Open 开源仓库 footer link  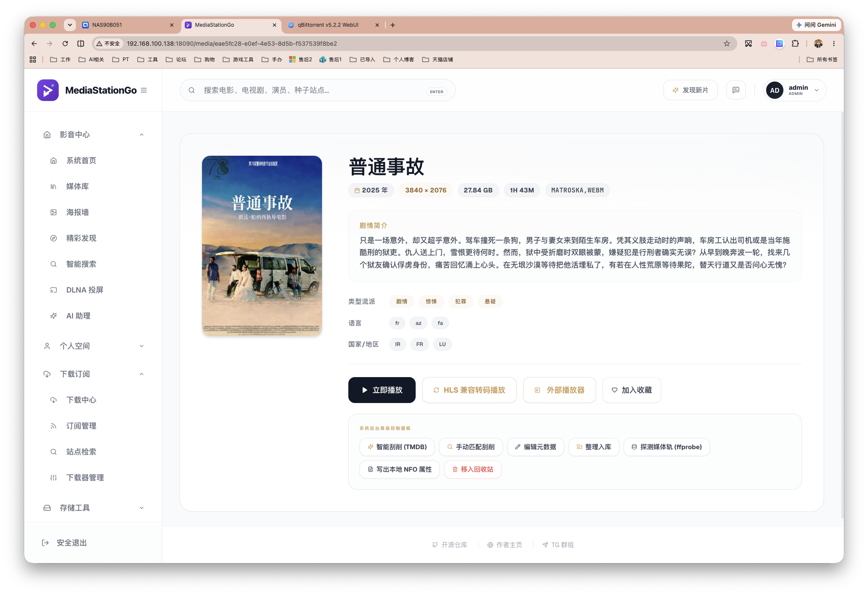(450, 545)
